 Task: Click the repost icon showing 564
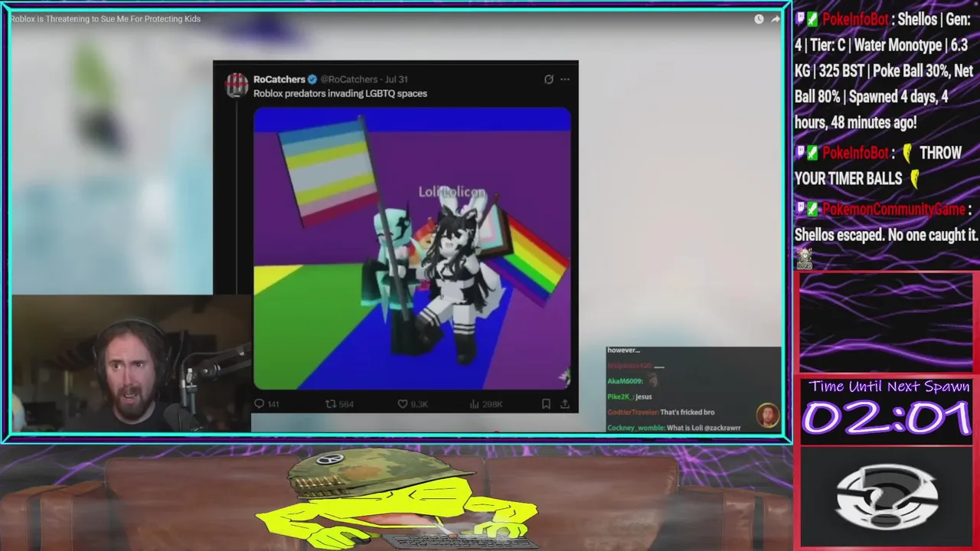tap(331, 404)
